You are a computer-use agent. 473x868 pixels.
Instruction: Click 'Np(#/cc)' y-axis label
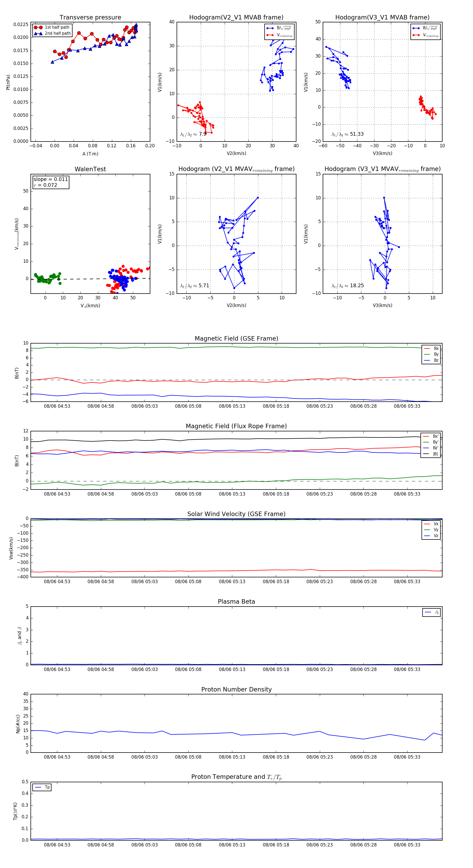(18, 723)
